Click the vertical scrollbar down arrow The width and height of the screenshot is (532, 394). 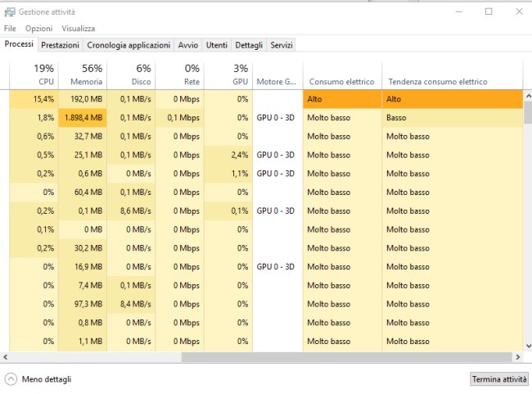[527, 346]
